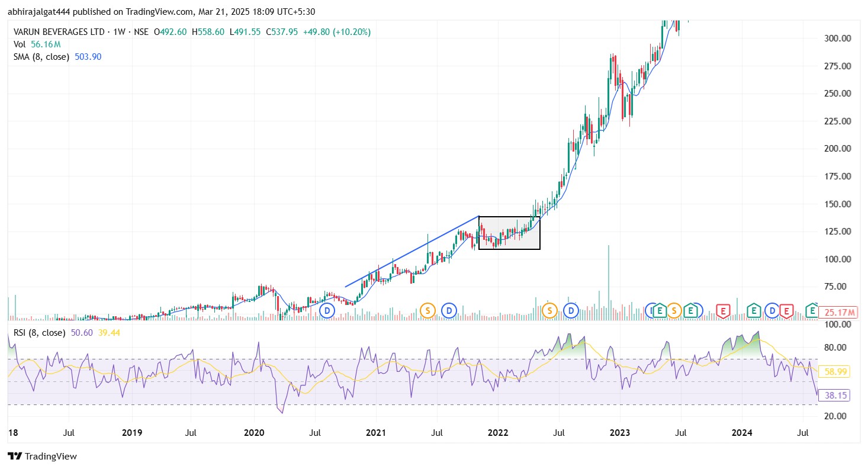Open the red earnings marker in mid-2024
Screen dimensions: 868x469
click(786, 311)
